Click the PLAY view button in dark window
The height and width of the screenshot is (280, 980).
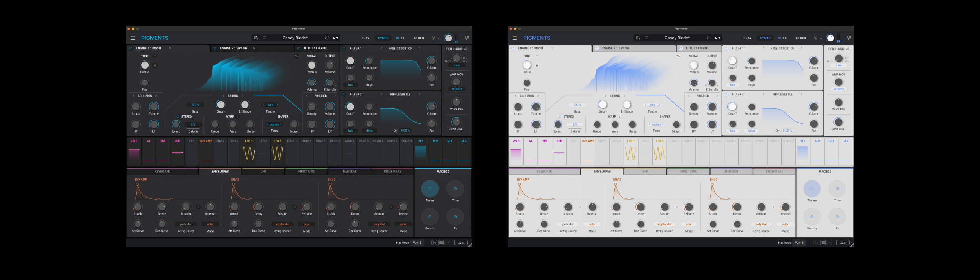(365, 38)
